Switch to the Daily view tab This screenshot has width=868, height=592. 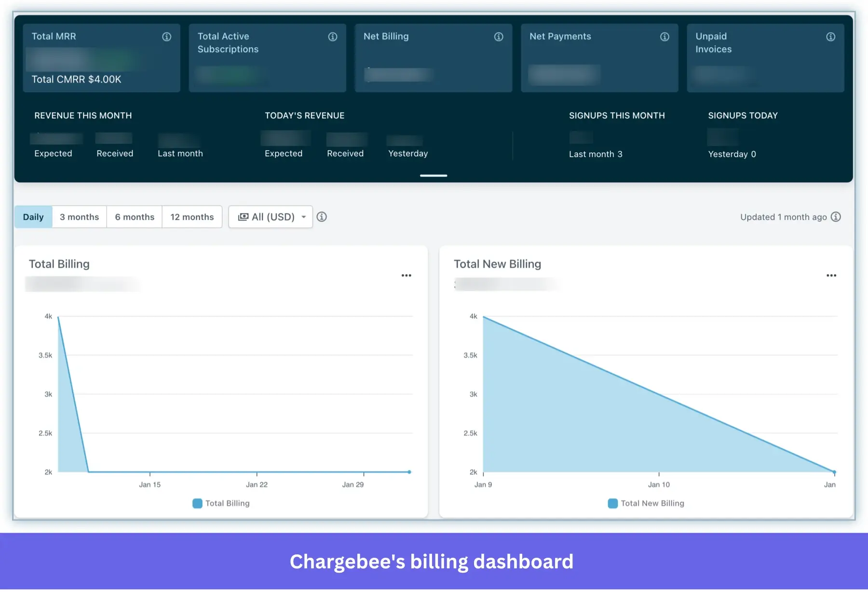[33, 217]
